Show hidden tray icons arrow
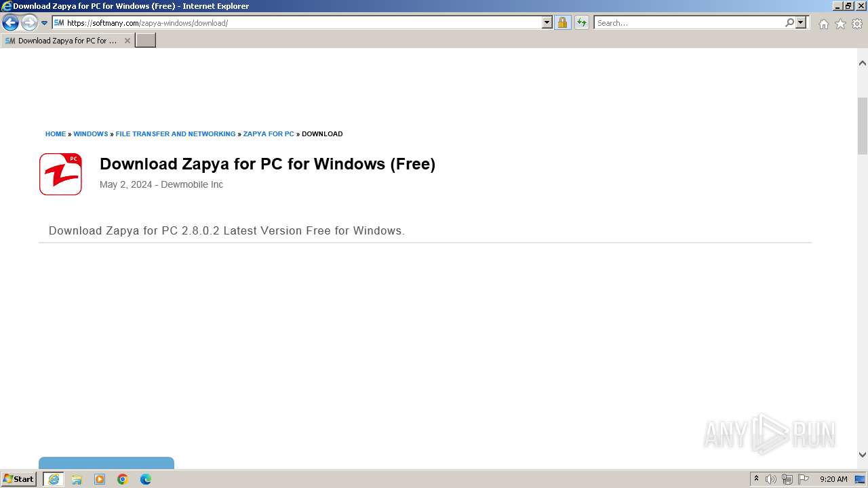Viewport: 868px width, 488px height. 756,479
